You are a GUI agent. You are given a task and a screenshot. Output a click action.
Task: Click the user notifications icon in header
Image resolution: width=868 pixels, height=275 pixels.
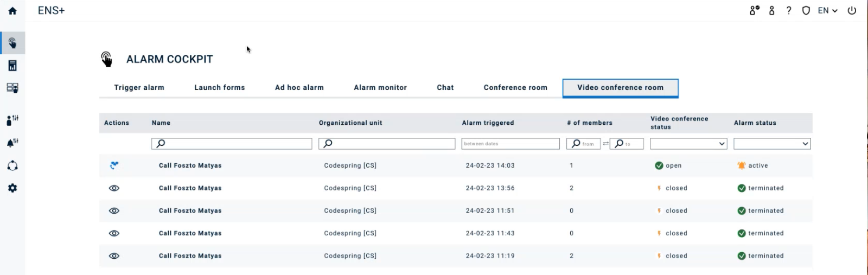(x=755, y=10)
